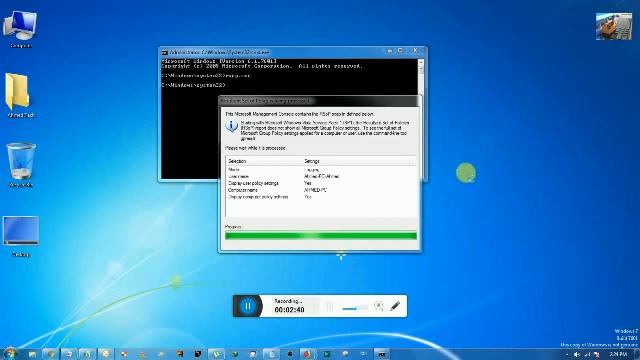640x360 pixels.
Task: Select the pen annotation tool in recorder
Action: point(395,306)
